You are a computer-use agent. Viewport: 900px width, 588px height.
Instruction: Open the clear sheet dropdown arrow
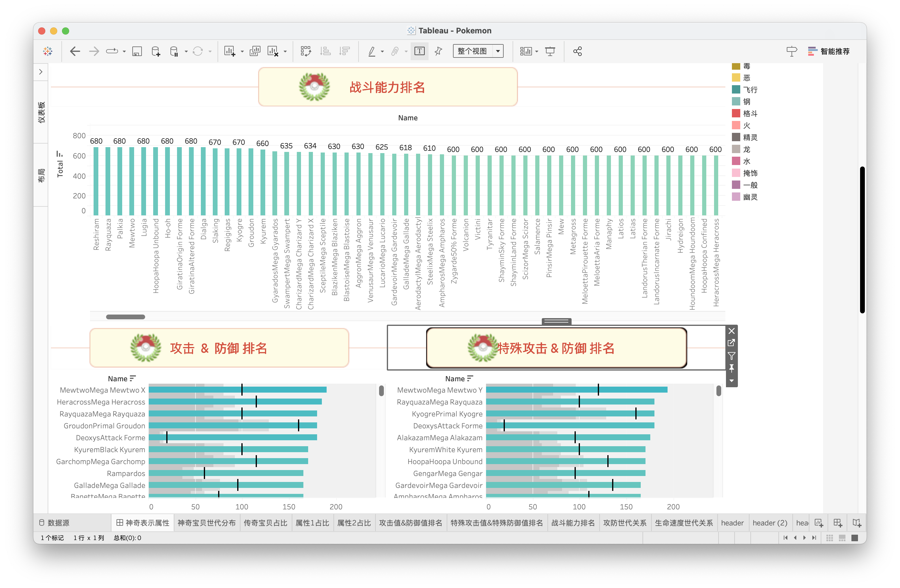coord(285,52)
